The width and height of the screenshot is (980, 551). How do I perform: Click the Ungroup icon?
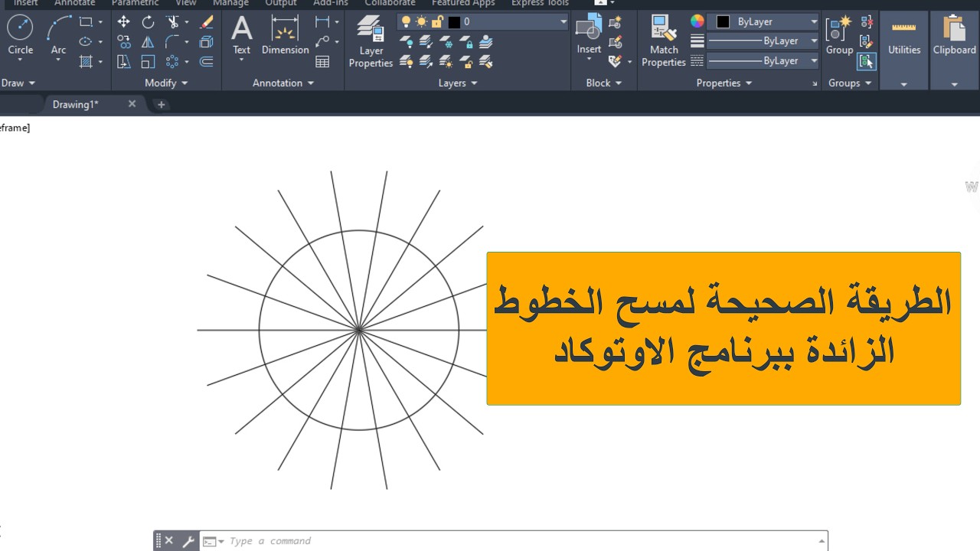[867, 22]
